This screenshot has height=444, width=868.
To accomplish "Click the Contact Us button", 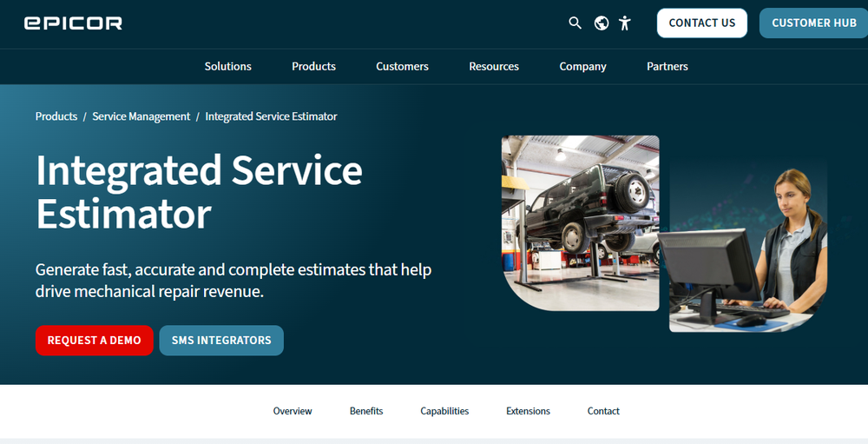I will tap(702, 23).
